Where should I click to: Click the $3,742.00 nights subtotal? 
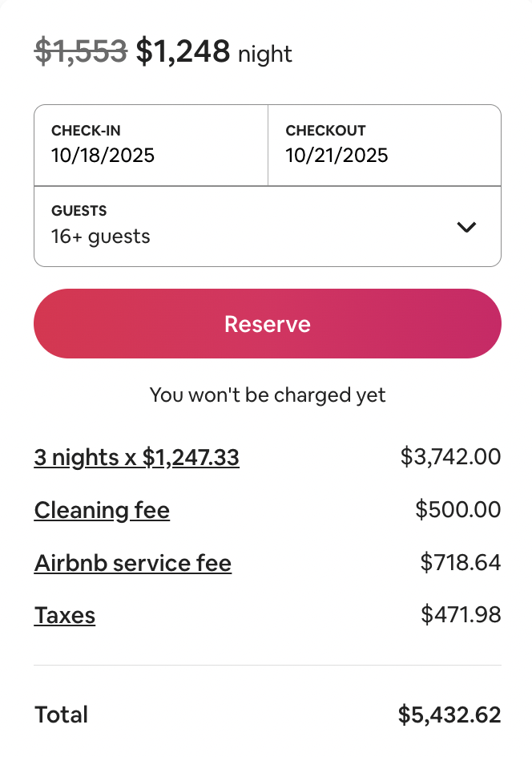[x=450, y=457]
